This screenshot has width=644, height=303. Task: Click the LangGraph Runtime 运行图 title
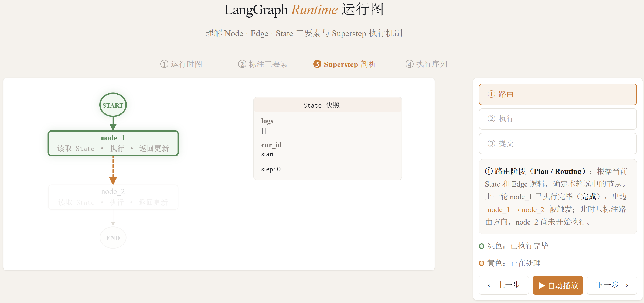[x=304, y=10]
